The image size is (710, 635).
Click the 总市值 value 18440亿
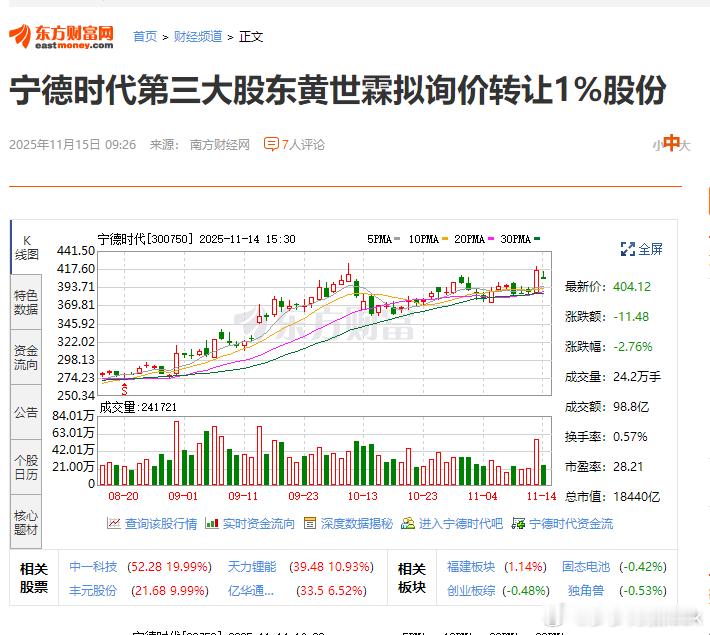point(636,497)
